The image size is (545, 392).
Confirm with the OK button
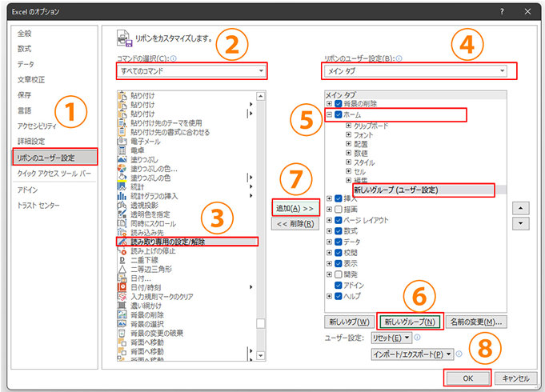click(467, 378)
